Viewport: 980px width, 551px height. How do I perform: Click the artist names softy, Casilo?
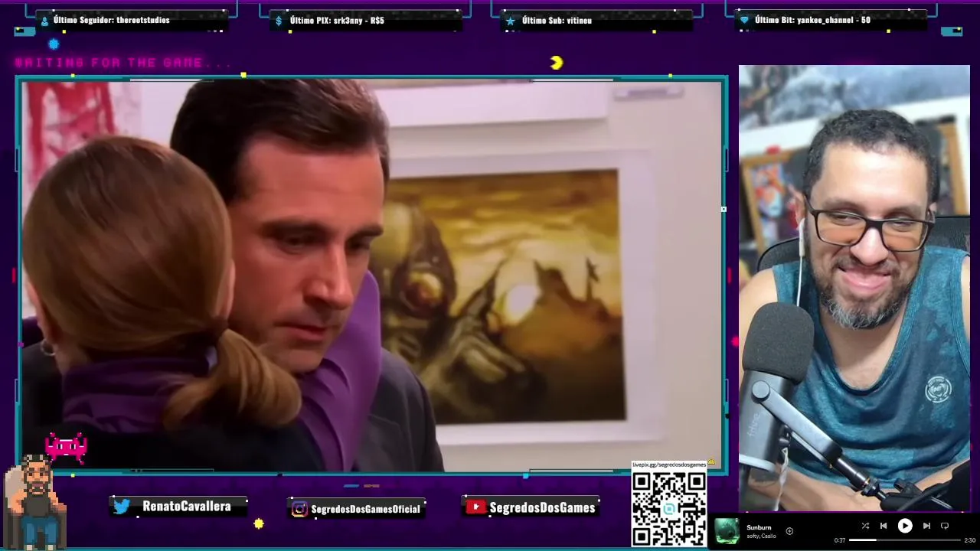pos(761,536)
